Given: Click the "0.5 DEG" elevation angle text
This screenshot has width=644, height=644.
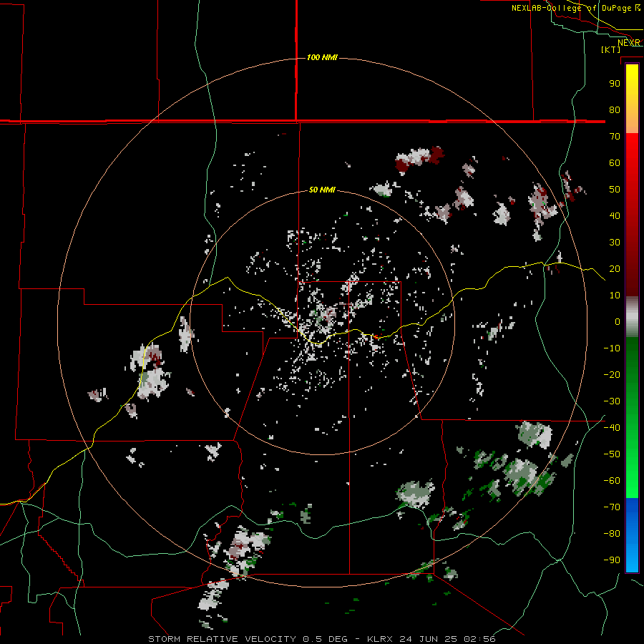Looking at the screenshot, I should pyautogui.click(x=325, y=639).
